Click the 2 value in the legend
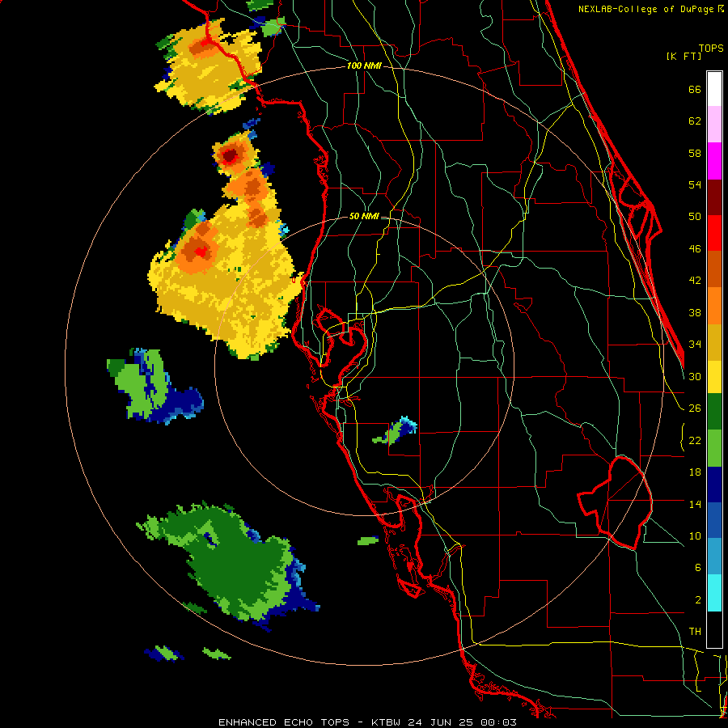This screenshot has height=728, width=728. coord(697,600)
